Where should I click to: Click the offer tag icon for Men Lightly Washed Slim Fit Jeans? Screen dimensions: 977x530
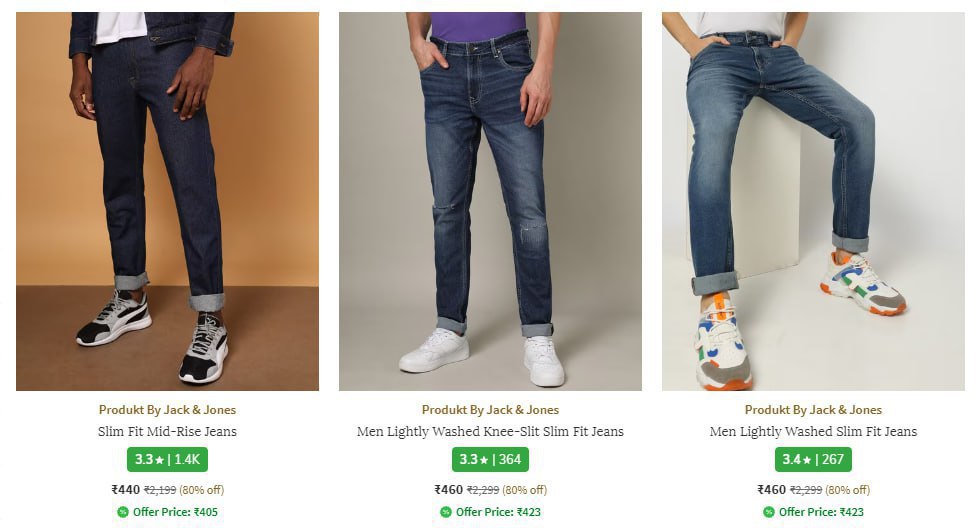click(768, 512)
